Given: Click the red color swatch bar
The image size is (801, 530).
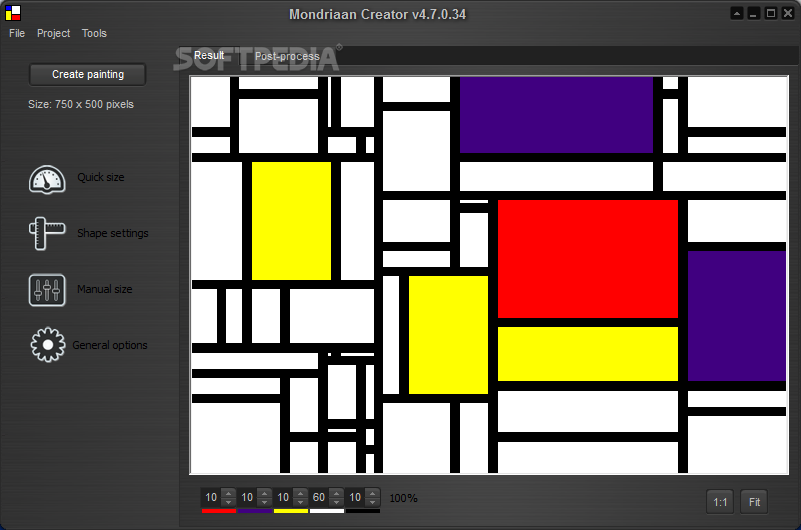Looking at the screenshot, I should coord(219,511).
